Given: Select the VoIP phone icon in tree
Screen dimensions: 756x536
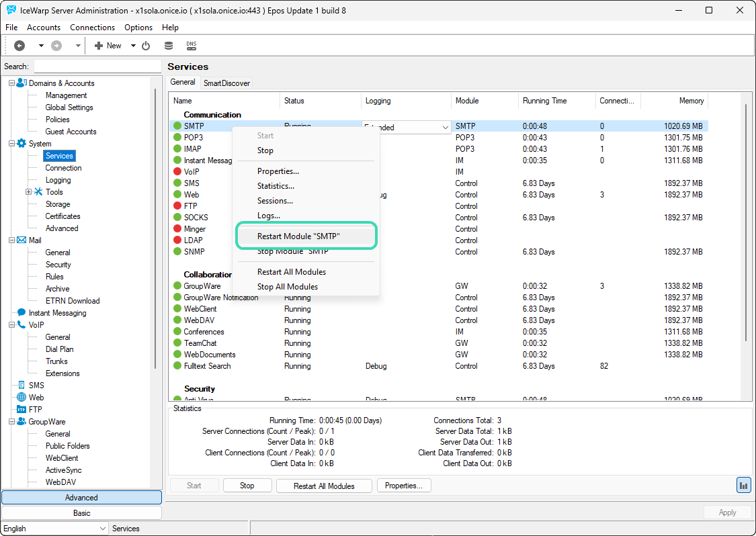Looking at the screenshot, I should pos(22,325).
